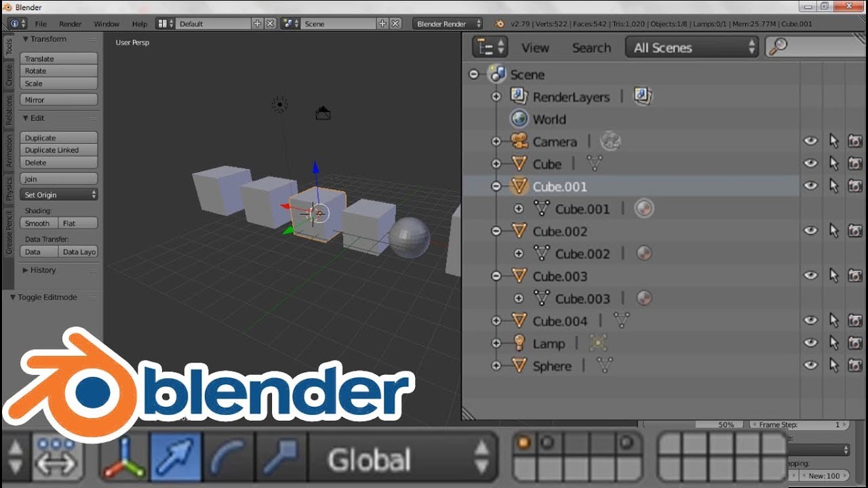Click the mesh data icon beside Cube
Viewport: 868px width, 488px height.
pyautogui.click(x=594, y=163)
